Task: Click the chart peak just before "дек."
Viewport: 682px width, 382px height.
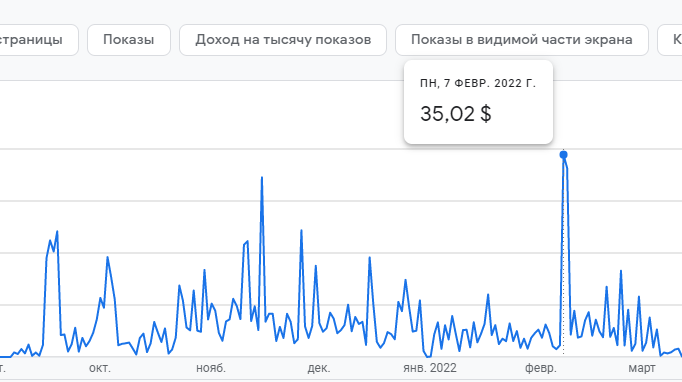Action: [301, 231]
